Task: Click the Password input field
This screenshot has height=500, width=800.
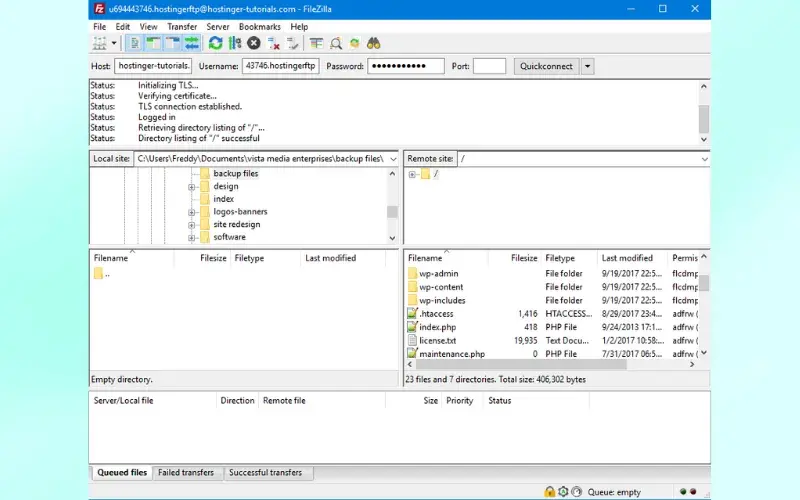Action: click(x=406, y=66)
